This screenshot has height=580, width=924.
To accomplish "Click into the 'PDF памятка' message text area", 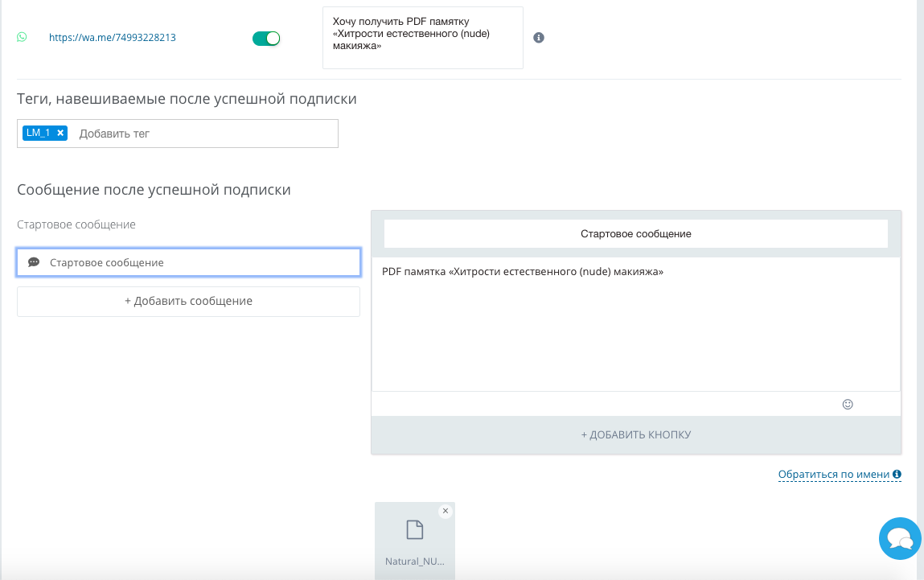I will pos(636,324).
